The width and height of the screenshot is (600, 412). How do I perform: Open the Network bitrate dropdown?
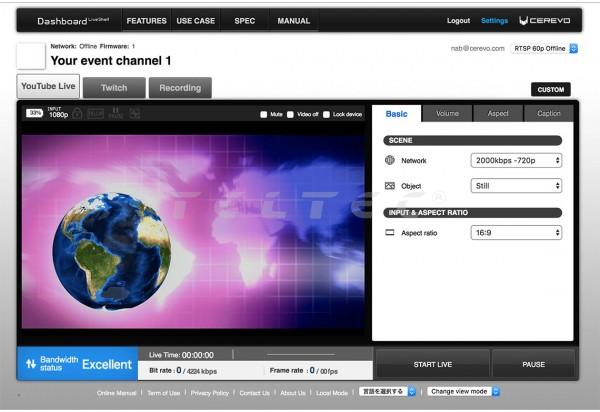click(x=515, y=160)
